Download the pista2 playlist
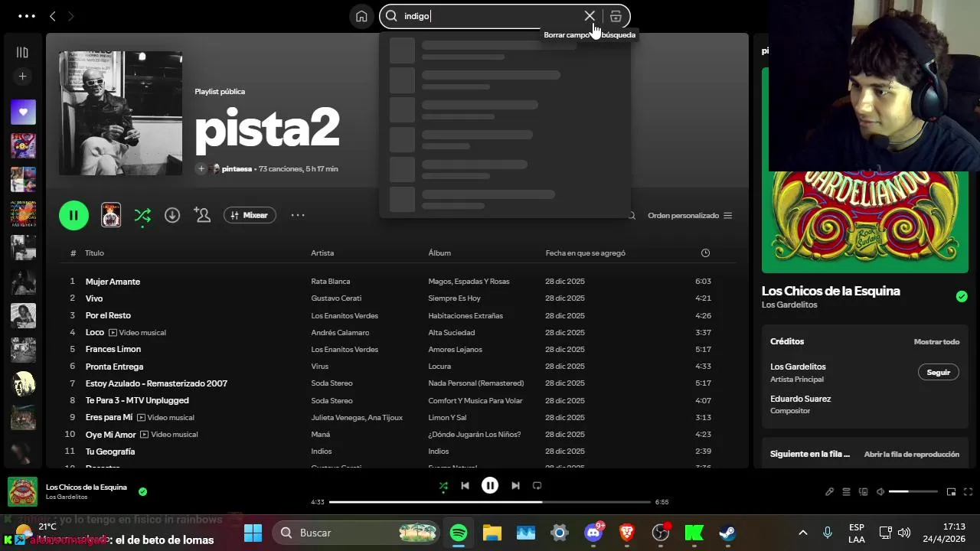Screen dimensions: 980x551 pos(172,215)
